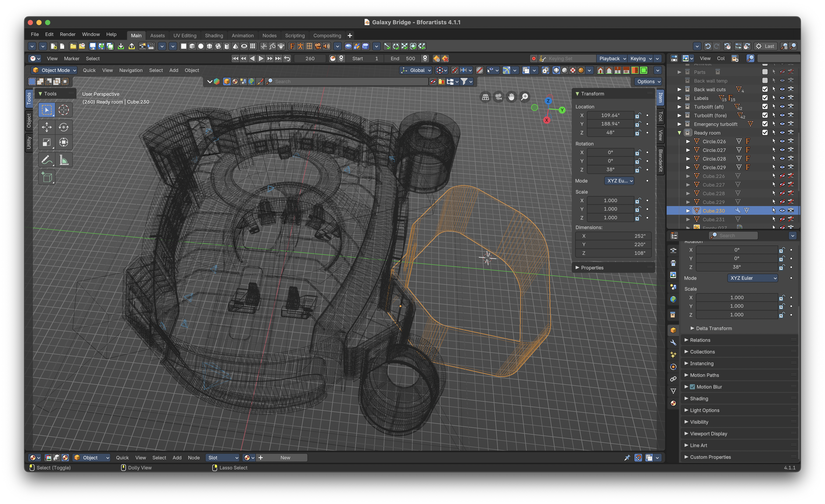Open the World properties tab

(673, 299)
